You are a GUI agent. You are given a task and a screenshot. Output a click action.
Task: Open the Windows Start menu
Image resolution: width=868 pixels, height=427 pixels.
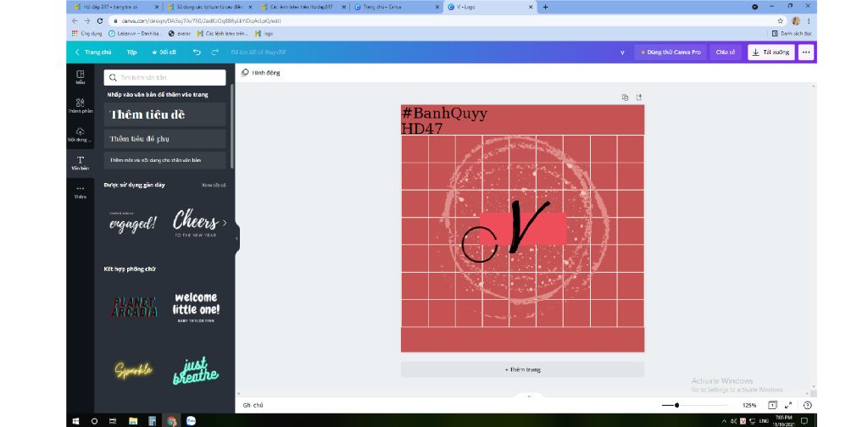tap(75, 421)
